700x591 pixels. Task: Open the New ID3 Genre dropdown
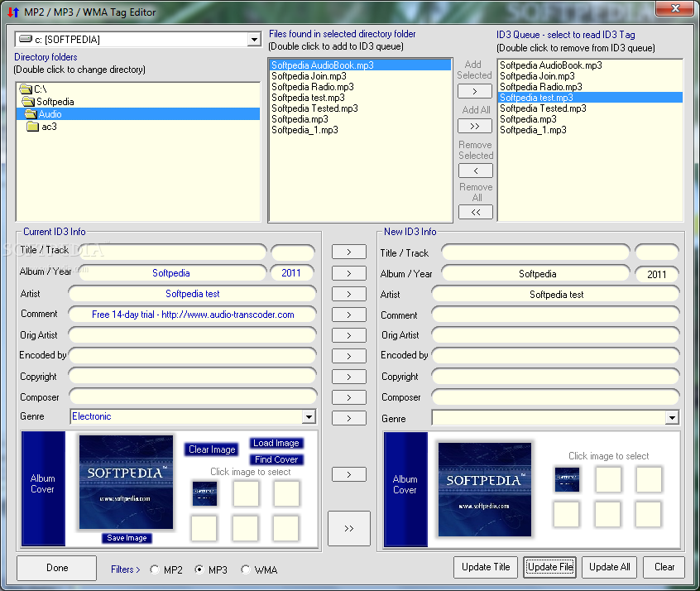672,418
